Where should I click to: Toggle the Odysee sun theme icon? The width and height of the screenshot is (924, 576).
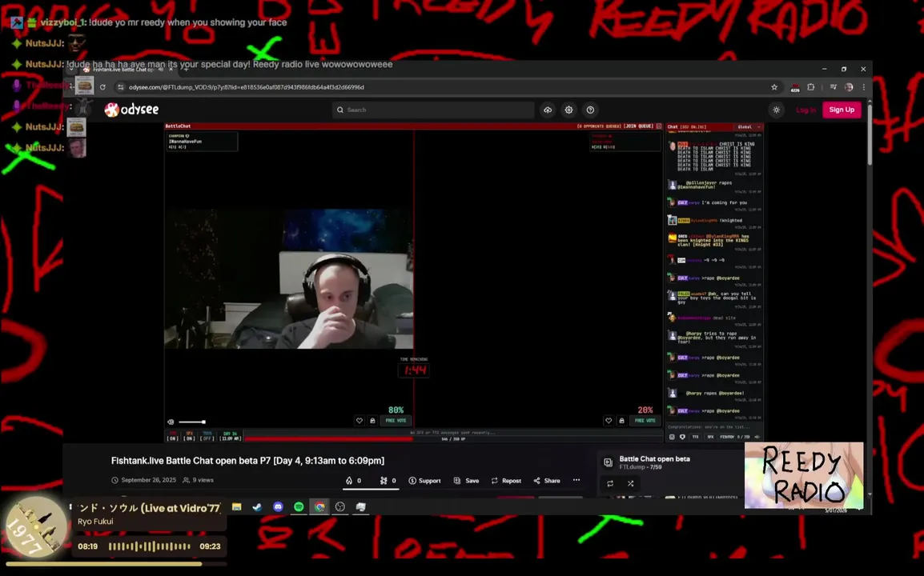[777, 110]
